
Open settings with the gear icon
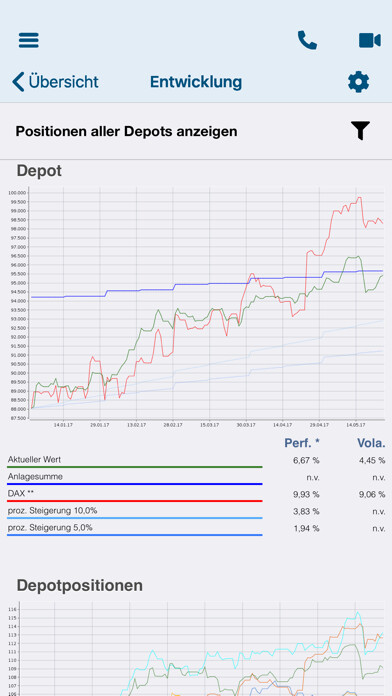[x=358, y=82]
